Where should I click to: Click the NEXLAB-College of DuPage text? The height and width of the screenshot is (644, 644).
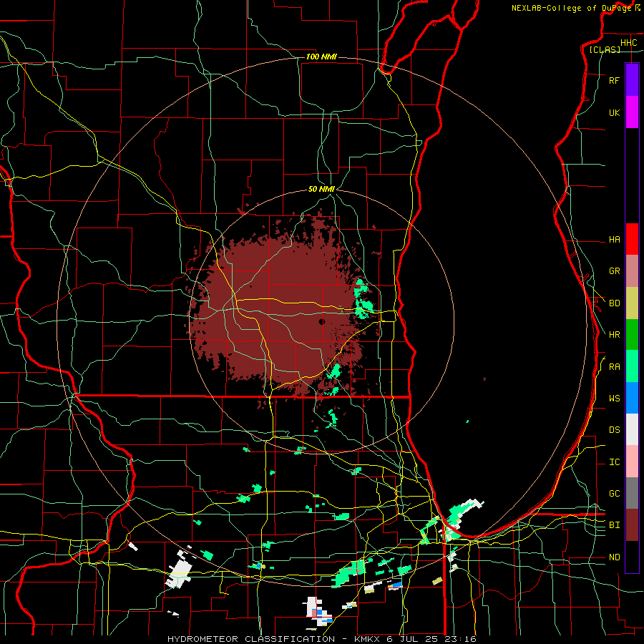tap(571, 8)
